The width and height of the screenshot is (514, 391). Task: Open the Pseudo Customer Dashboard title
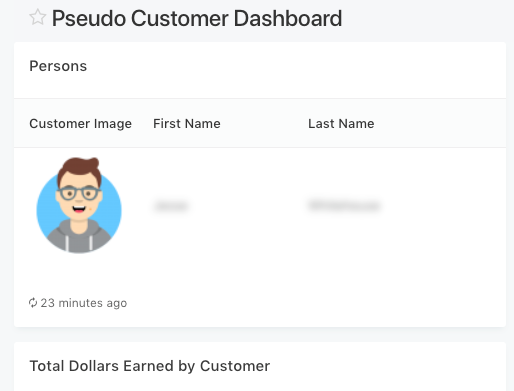pyautogui.click(x=197, y=18)
